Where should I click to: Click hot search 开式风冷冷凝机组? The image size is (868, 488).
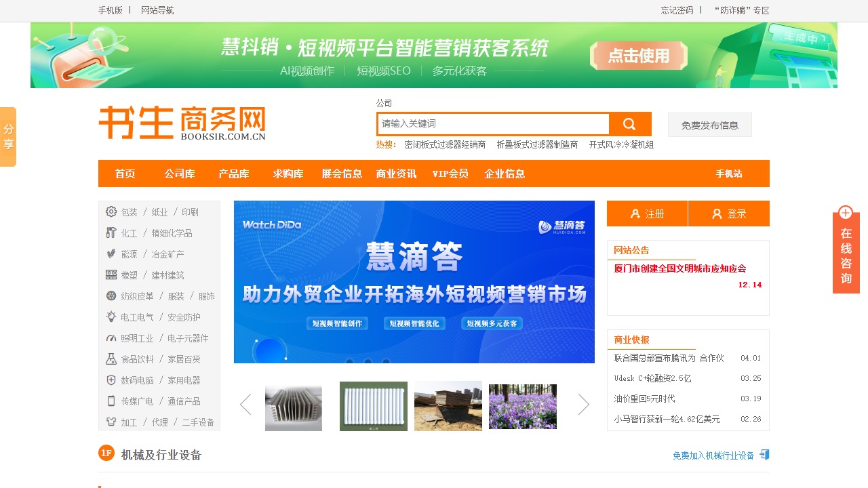point(621,144)
